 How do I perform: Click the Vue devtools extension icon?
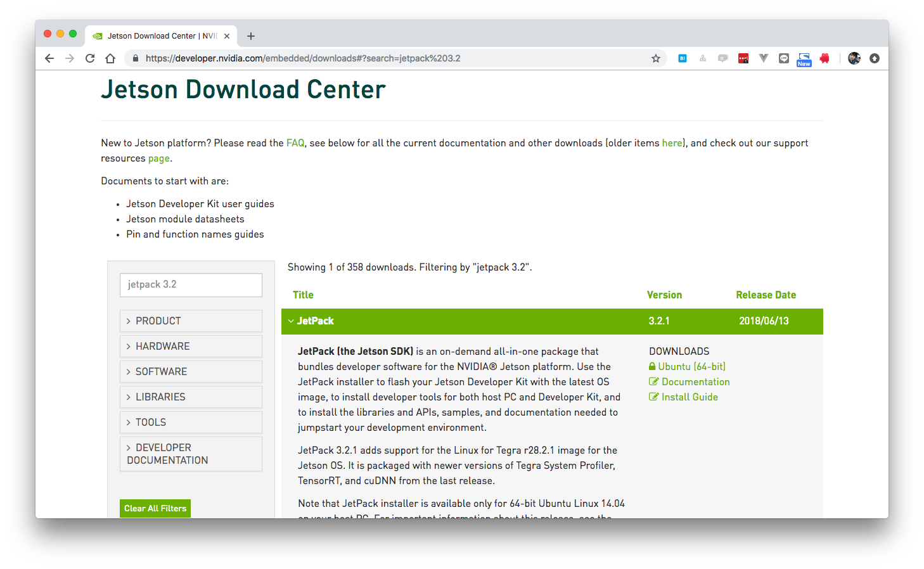(764, 58)
